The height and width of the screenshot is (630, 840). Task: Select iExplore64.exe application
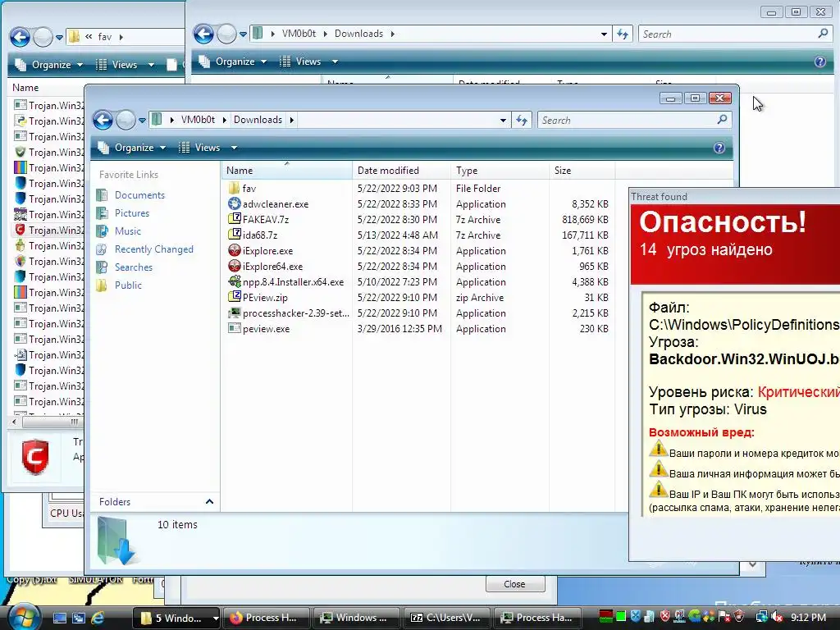pos(272,267)
